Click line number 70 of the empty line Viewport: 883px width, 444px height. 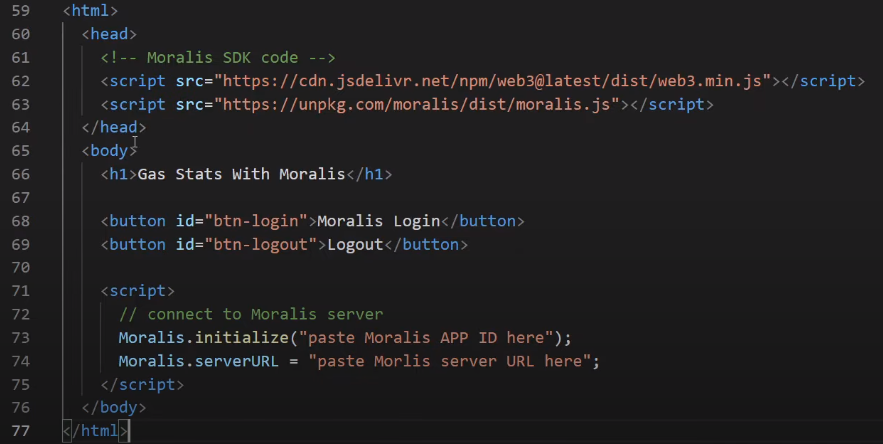tap(20, 267)
